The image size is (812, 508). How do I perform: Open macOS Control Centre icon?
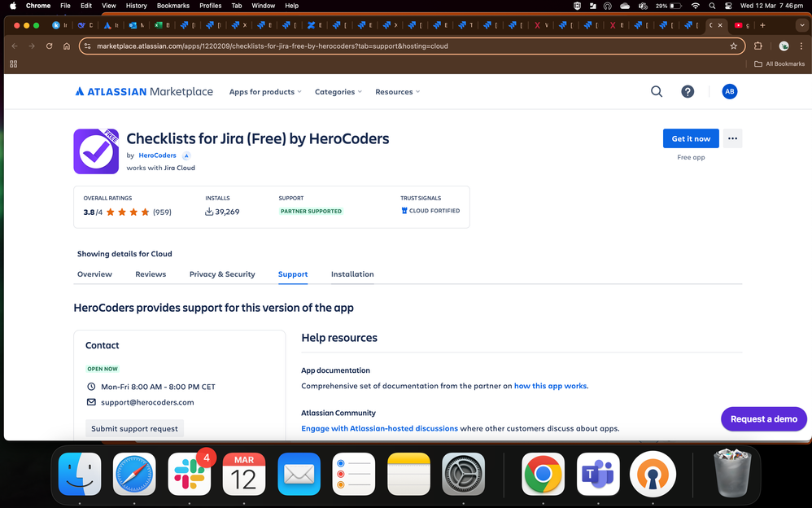pyautogui.click(x=728, y=6)
